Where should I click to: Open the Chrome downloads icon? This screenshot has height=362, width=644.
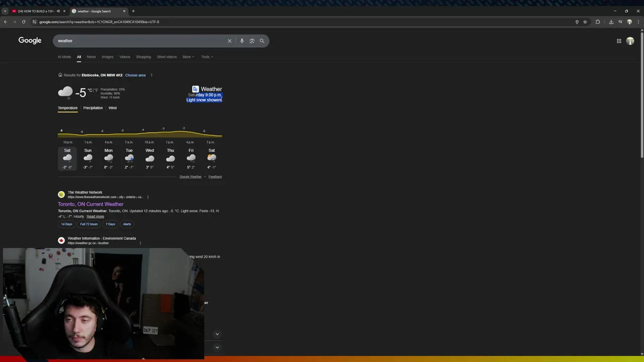point(611,22)
